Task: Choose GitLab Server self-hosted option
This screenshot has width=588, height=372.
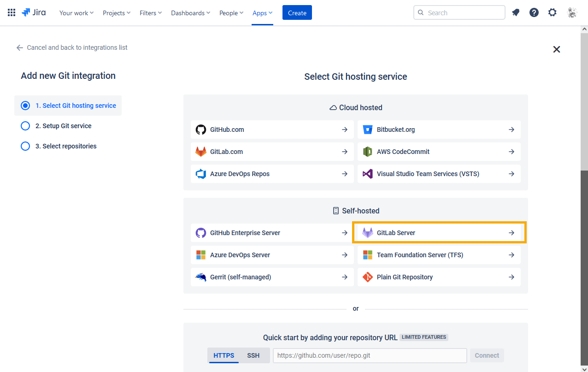Action: [439, 233]
